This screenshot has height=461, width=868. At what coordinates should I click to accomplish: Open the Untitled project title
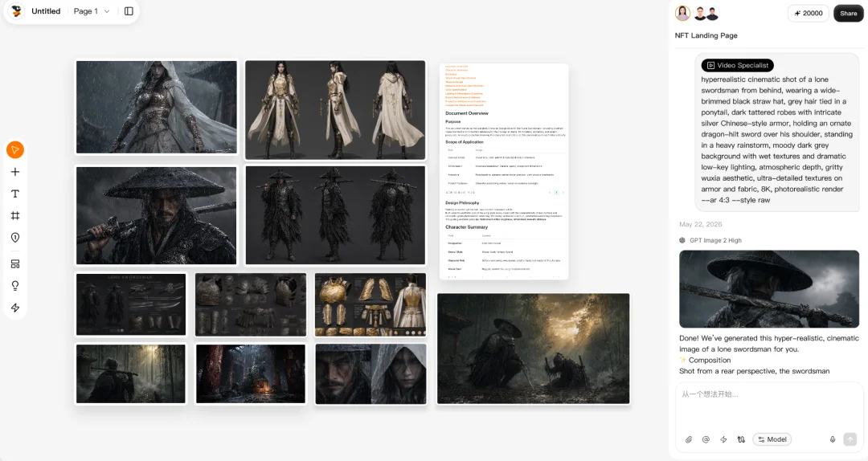46,11
